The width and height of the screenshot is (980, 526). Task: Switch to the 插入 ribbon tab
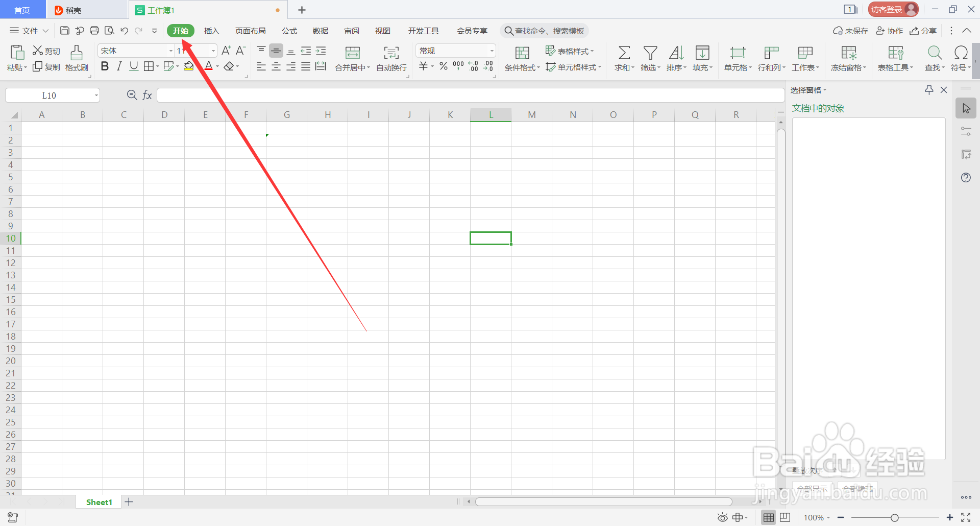pos(211,31)
